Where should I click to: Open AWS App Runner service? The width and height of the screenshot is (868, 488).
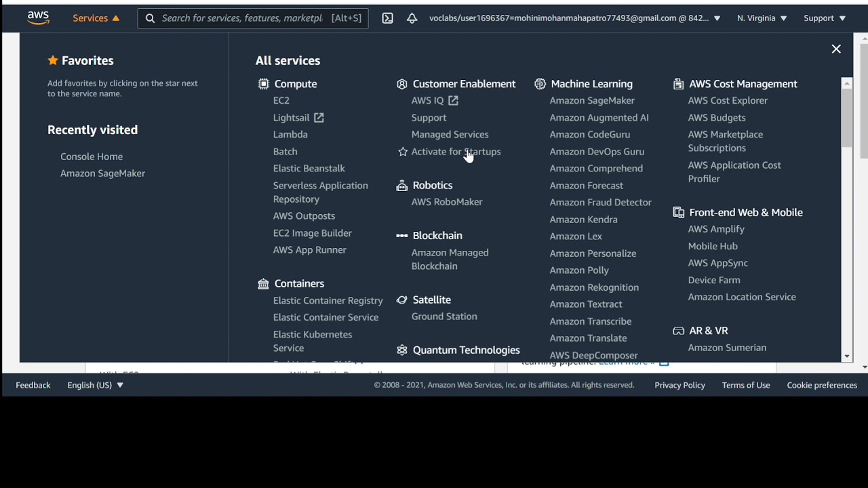click(x=309, y=250)
